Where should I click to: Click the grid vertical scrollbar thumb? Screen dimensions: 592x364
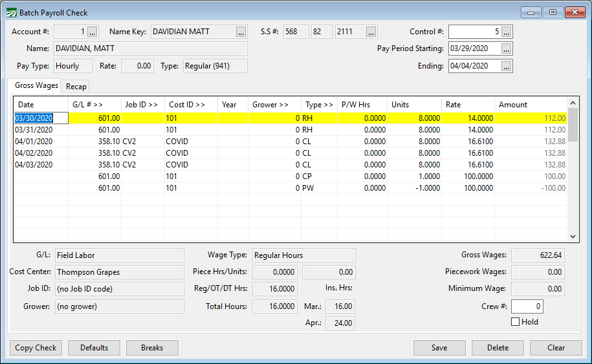pyautogui.click(x=573, y=125)
